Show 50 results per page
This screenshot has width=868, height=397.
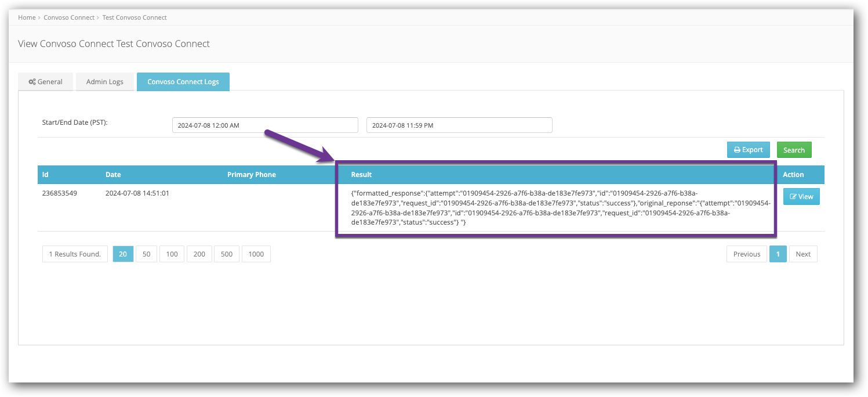(147, 254)
